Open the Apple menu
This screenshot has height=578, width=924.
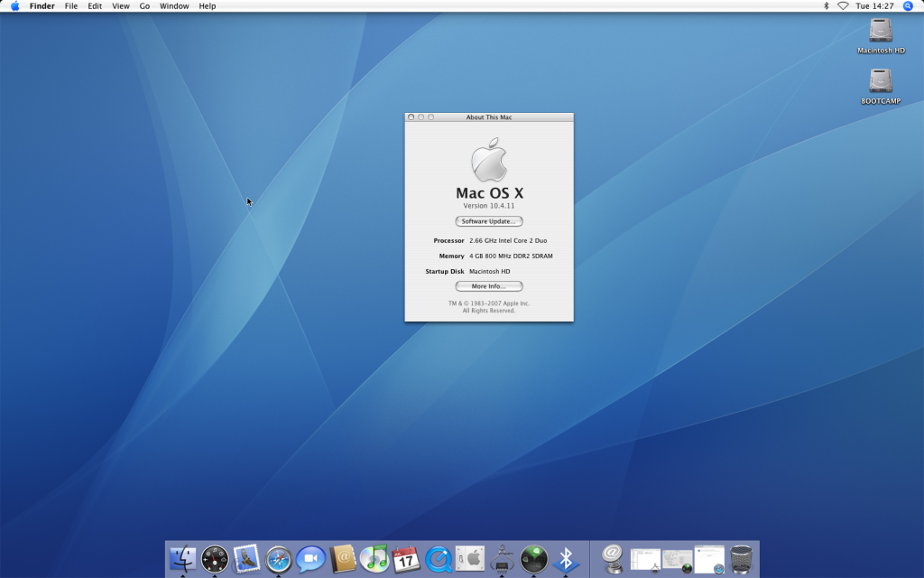point(14,6)
